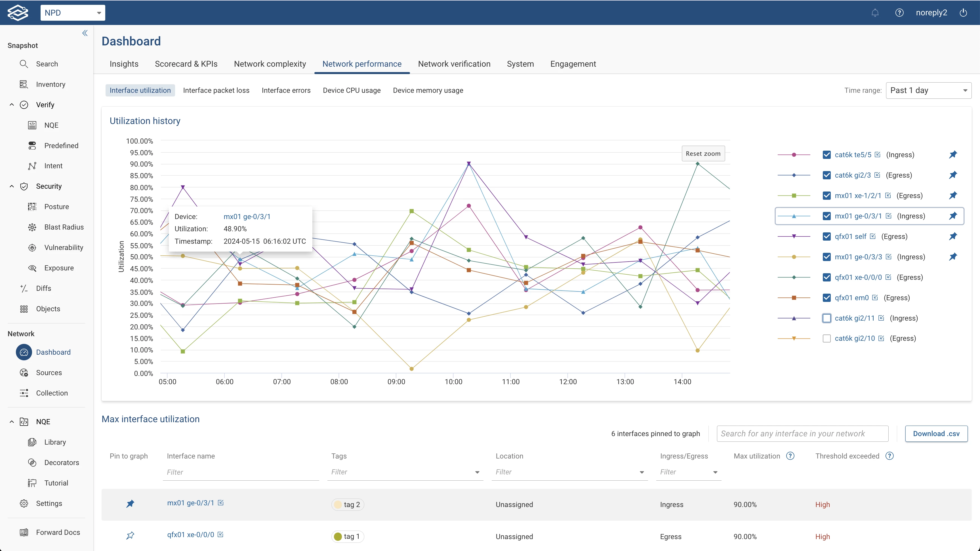This screenshot has height=551, width=980.
Task: Open the Time range Past 1 day dropdown
Action: click(928, 91)
